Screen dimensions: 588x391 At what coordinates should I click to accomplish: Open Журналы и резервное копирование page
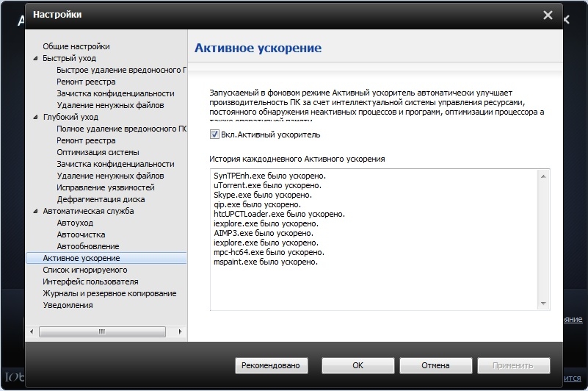click(x=109, y=293)
